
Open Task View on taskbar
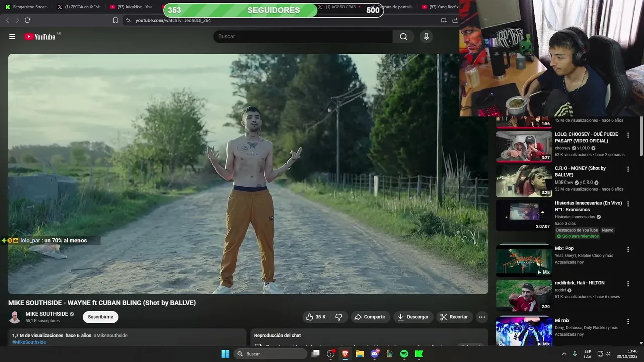[x=315, y=354]
